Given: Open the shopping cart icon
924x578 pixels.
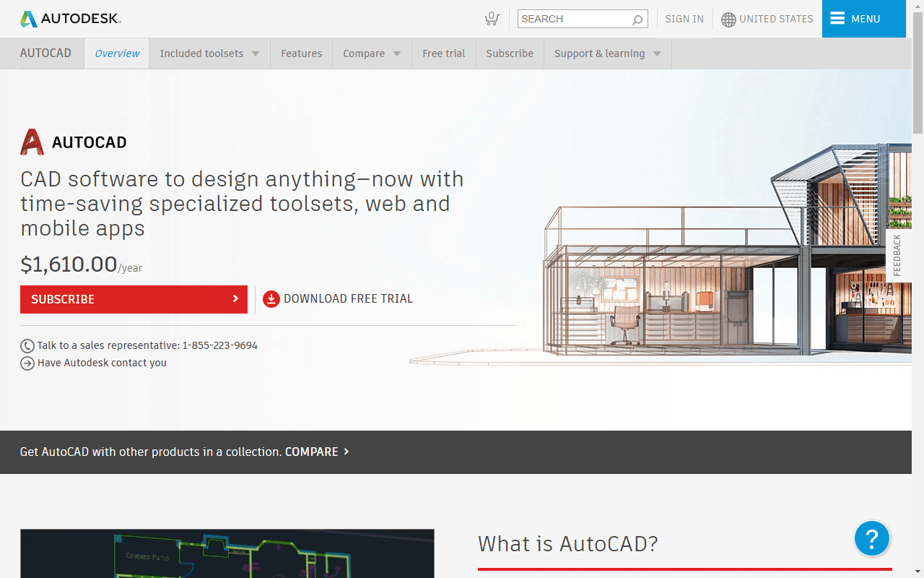Looking at the screenshot, I should point(492,19).
